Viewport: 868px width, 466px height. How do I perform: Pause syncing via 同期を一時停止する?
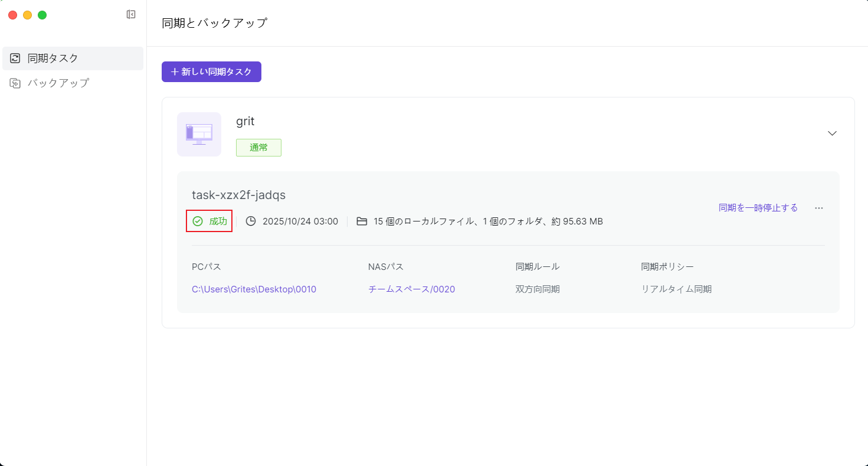click(x=758, y=208)
